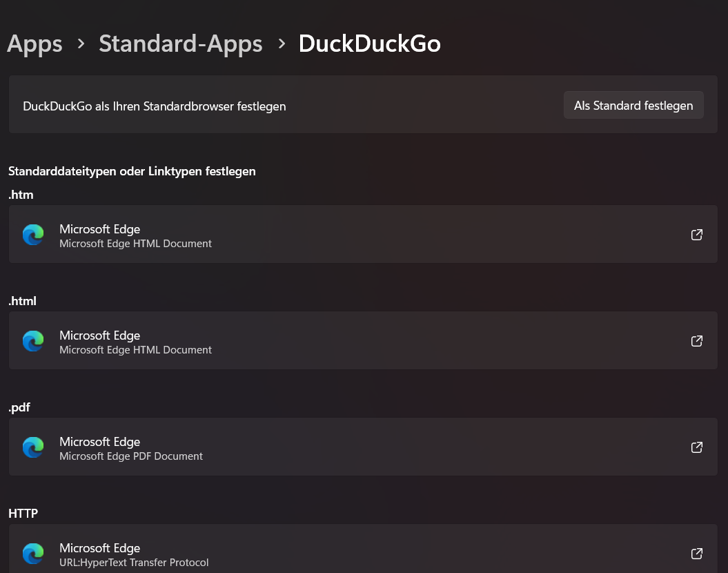Click the 'Standarddateitypen oder Linktypen festlegen' heading
The width and height of the screenshot is (728, 573).
[132, 171]
